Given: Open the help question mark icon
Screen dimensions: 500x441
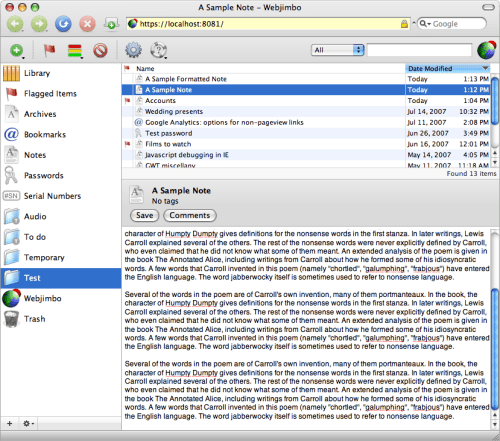Looking at the screenshot, I should (x=159, y=50).
